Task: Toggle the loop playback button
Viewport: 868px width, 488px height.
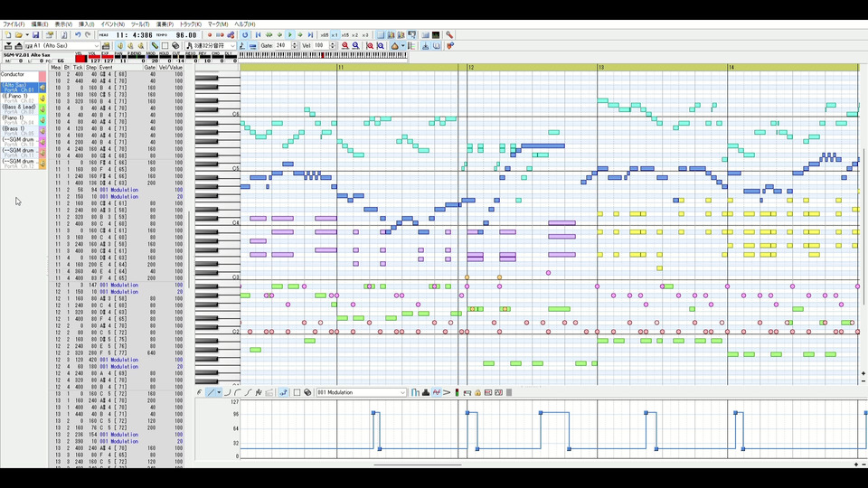Action: click(245, 35)
